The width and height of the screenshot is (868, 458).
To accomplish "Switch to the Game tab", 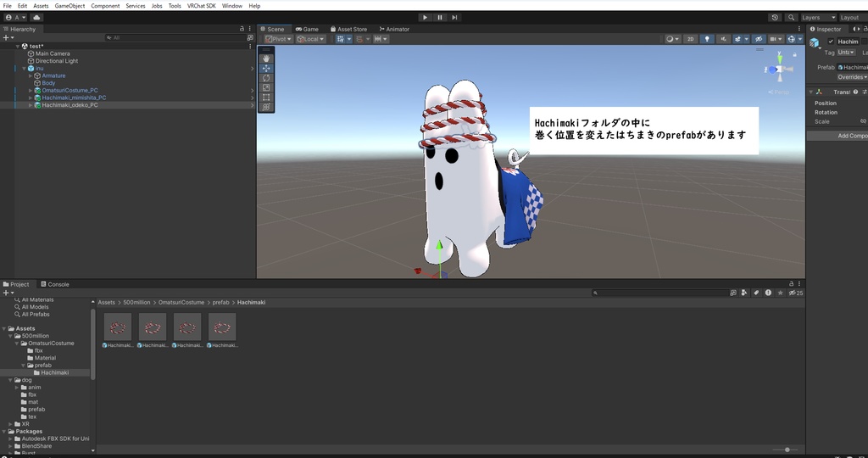I will pos(307,29).
